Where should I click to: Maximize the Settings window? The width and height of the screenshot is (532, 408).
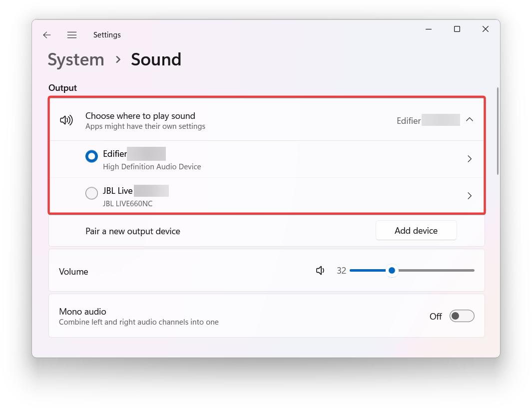click(x=457, y=29)
